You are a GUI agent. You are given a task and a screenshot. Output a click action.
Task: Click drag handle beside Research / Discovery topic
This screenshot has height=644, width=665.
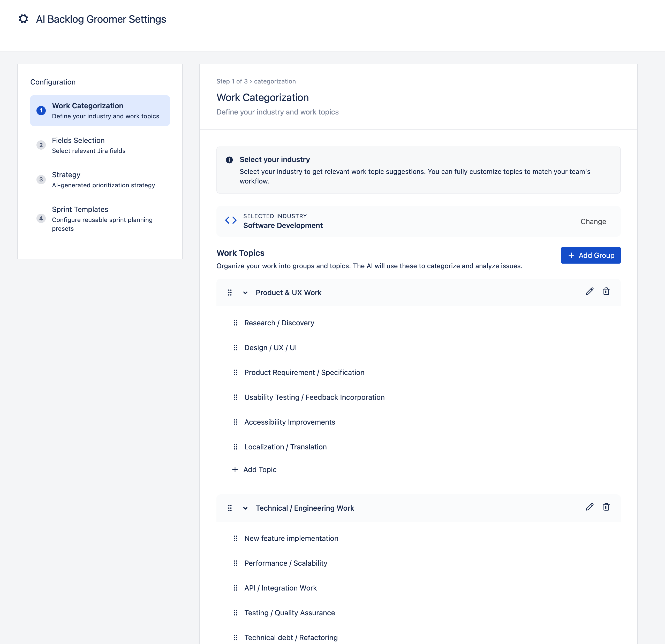pos(236,323)
